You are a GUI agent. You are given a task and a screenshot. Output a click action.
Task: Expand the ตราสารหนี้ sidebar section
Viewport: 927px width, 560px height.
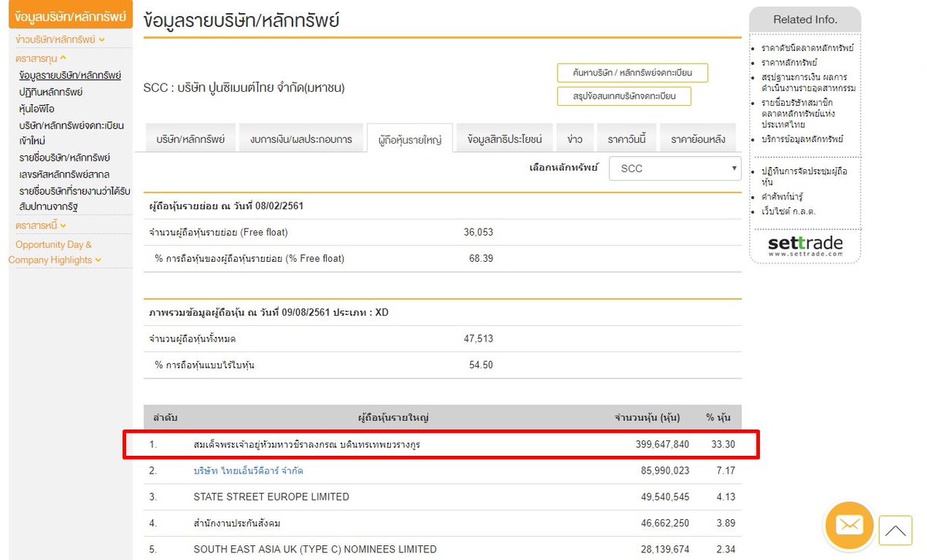(41, 226)
